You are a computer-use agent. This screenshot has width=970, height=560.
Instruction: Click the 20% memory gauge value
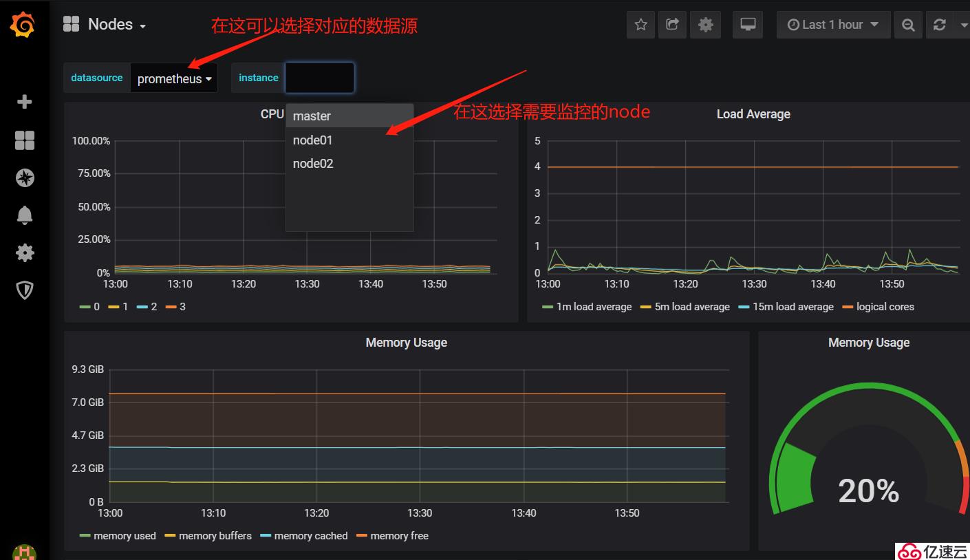[869, 491]
